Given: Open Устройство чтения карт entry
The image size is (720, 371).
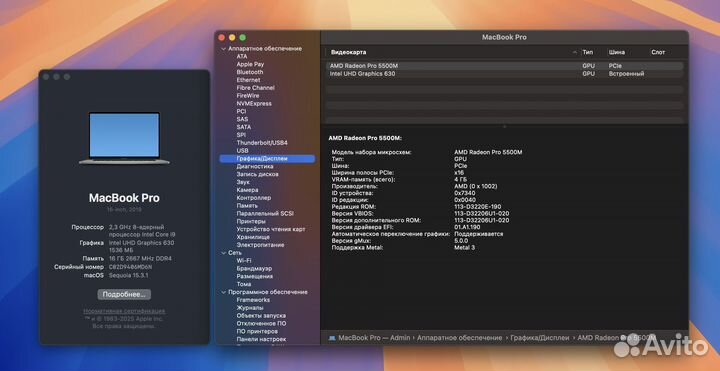Looking at the screenshot, I should click(270, 229).
